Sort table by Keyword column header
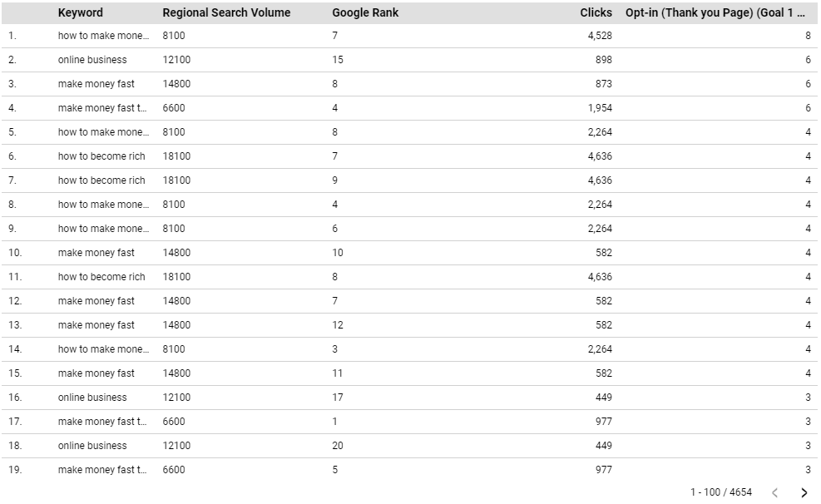 coord(81,12)
